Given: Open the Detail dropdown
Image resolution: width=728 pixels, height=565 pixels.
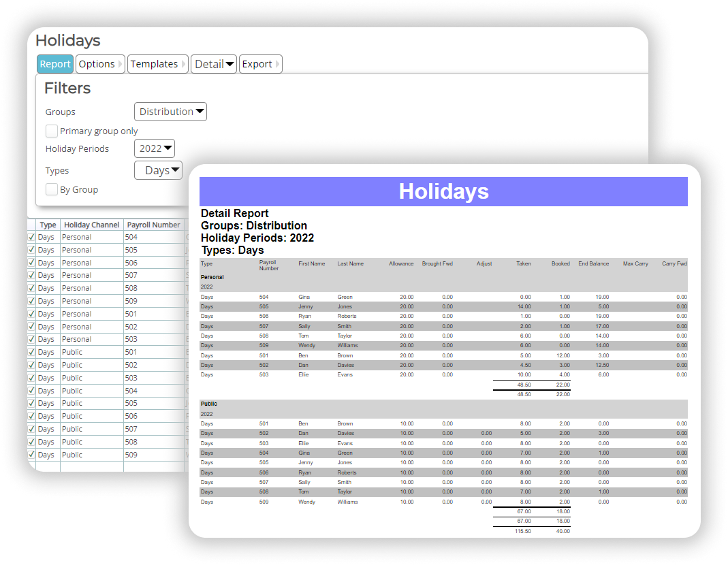Looking at the screenshot, I should [213, 63].
